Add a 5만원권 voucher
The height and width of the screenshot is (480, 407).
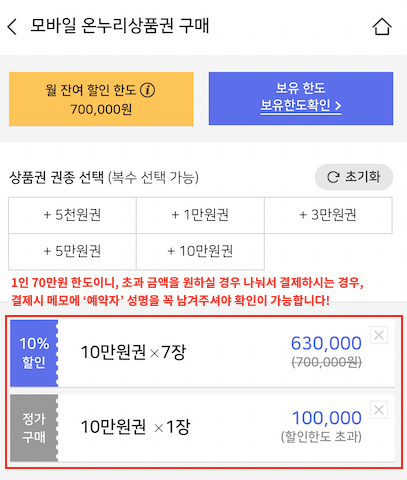coord(72,251)
